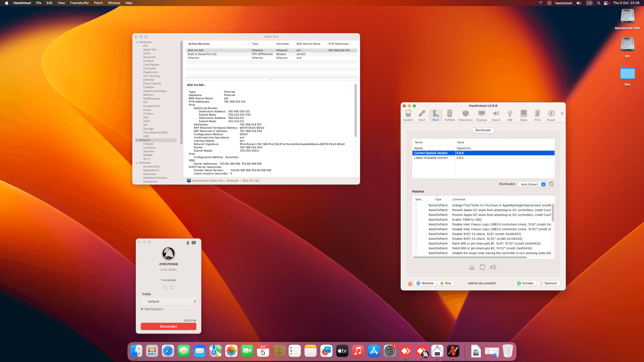Viewport: 644px width, 362px height.
Task: Click the download icon below patches
Action: point(472,267)
